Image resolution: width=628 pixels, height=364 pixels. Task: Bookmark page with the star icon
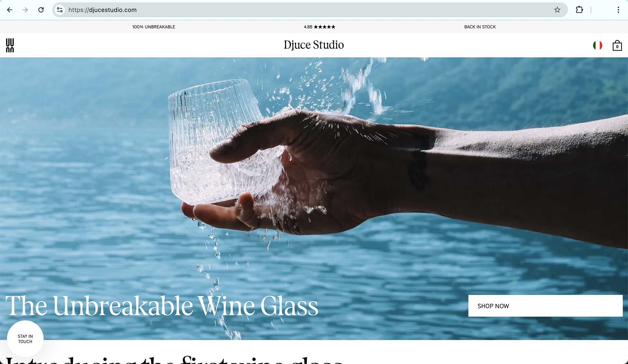557,10
